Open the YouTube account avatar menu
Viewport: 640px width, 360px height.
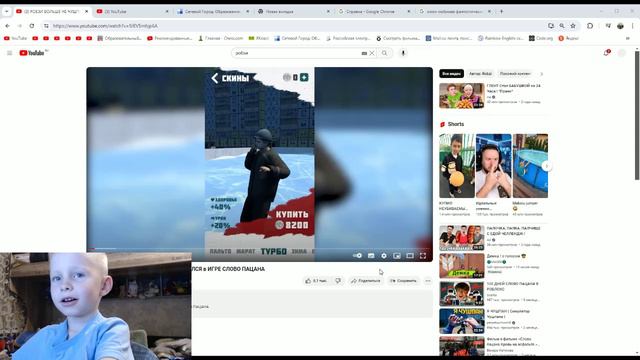[621, 53]
